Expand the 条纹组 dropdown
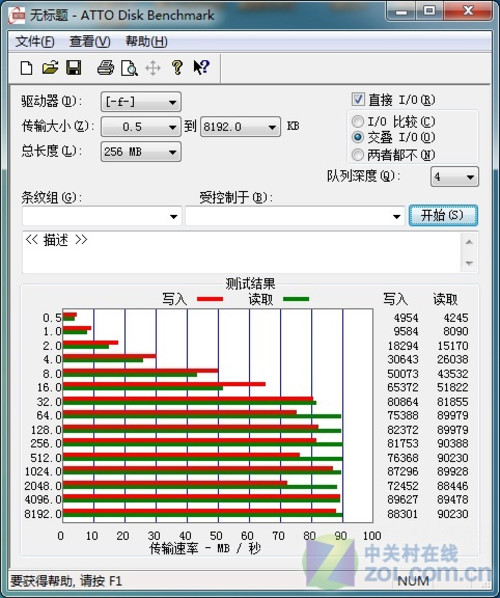This screenshot has height=598, width=500. pos(102,216)
